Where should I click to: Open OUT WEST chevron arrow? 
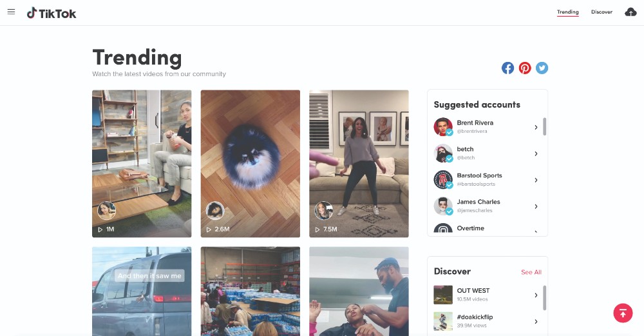(x=536, y=295)
